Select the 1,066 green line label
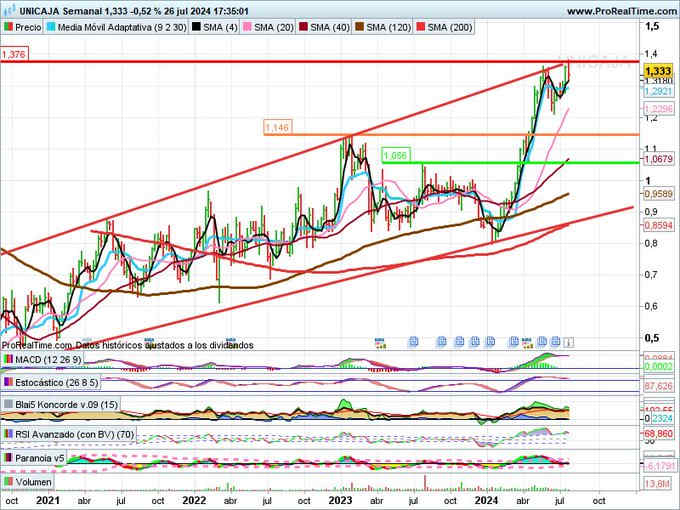The width and height of the screenshot is (680, 510). 396,155
